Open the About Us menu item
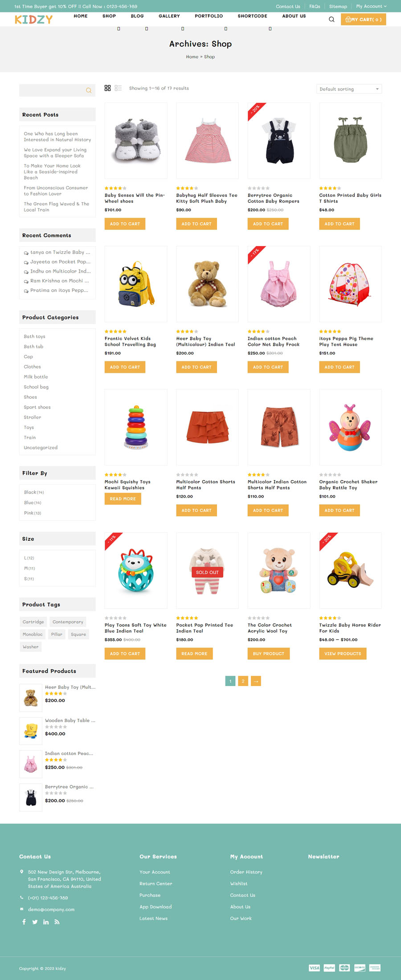401x980 pixels. coord(294,16)
